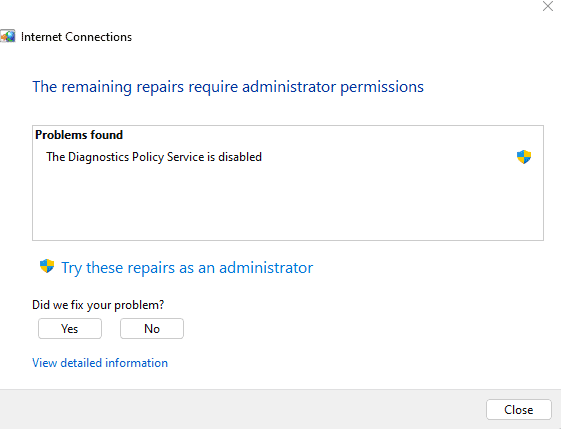Click the Did we fix your problem label

pos(98,305)
